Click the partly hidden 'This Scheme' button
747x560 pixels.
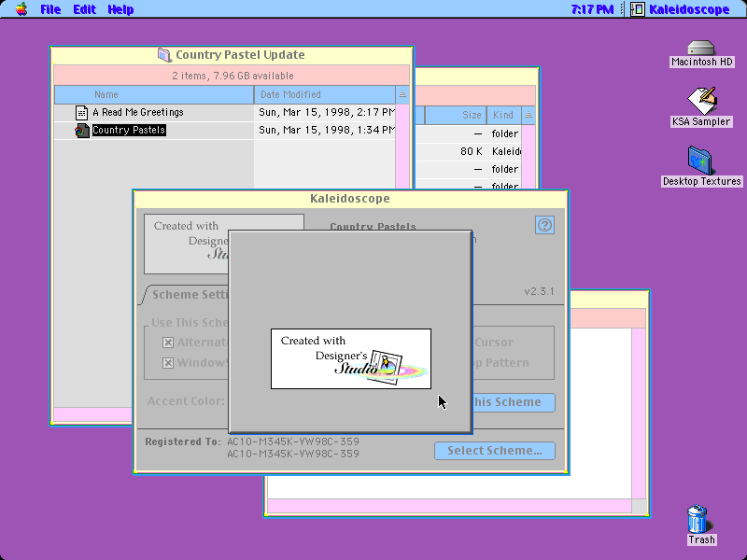[x=514, y=402]
